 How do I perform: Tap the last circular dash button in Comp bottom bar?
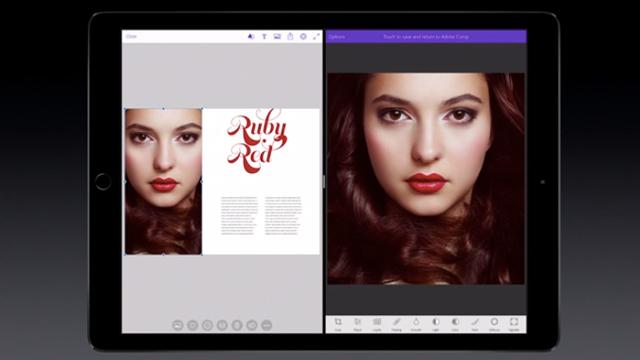click(267, 325)
